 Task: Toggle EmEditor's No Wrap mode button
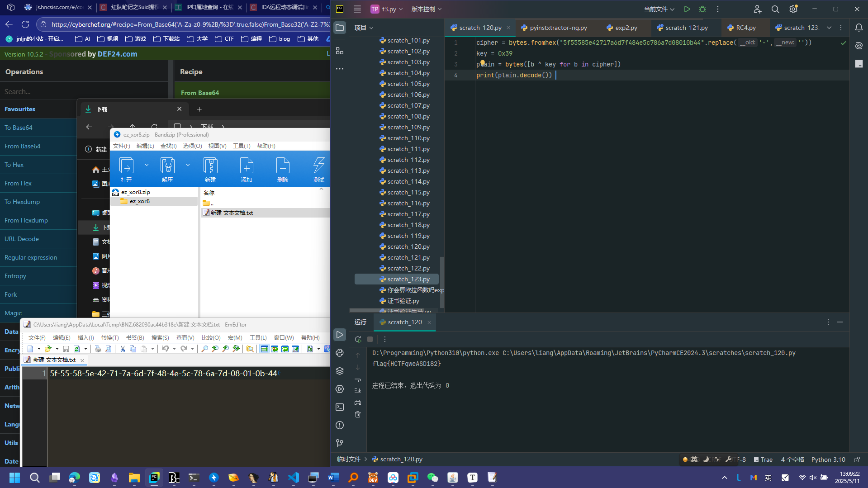coord(264,349)
